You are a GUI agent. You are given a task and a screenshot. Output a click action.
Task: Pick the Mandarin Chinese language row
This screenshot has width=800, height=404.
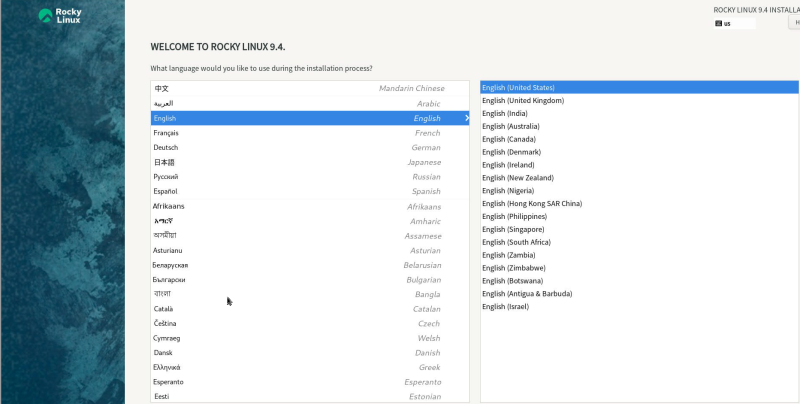point(300,89)
